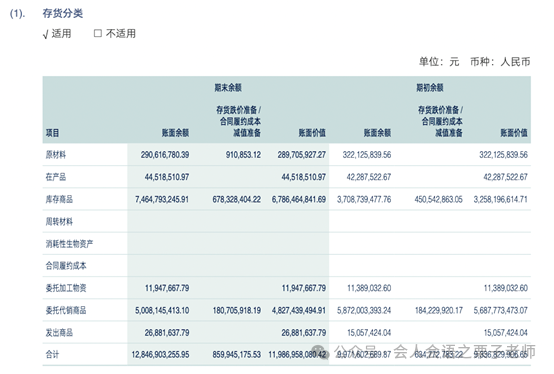554x374 pixels.
Task: Click the value 5,008,145,413.10
Action: point(162,310)
